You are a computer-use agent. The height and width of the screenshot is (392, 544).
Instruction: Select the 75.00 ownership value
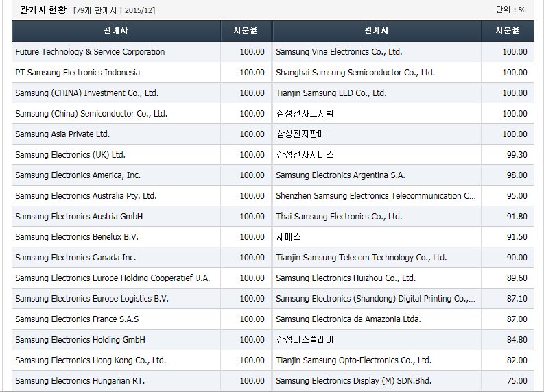click(517, 381)
